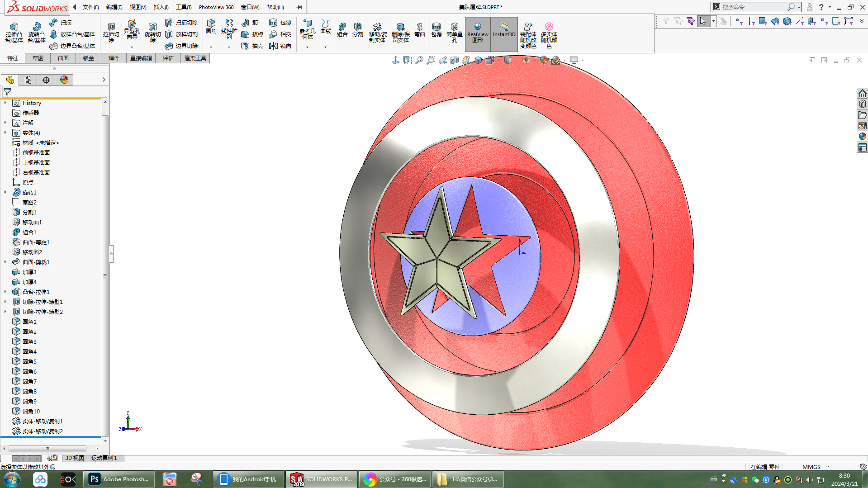868x488 pixels.
Task: Open the appearances color ball in task pane
Action: [x=862, y=137]
